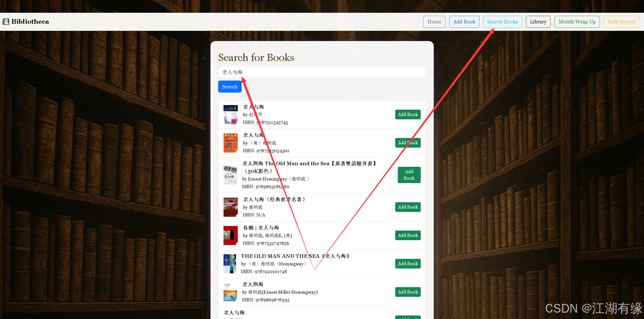644x319 pixels.
Task: Add 老人与海（经典世界名著）book
Action: [x=407, y=207]
